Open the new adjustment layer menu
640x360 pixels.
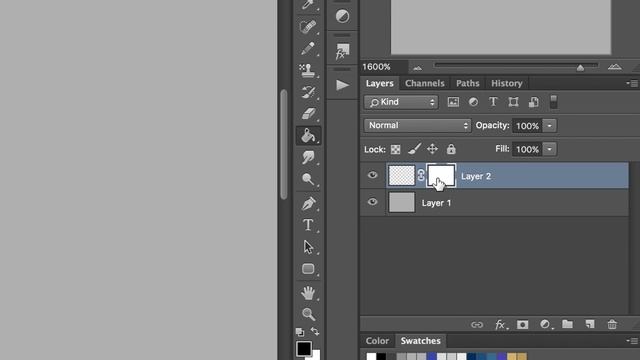coord(546,324)
